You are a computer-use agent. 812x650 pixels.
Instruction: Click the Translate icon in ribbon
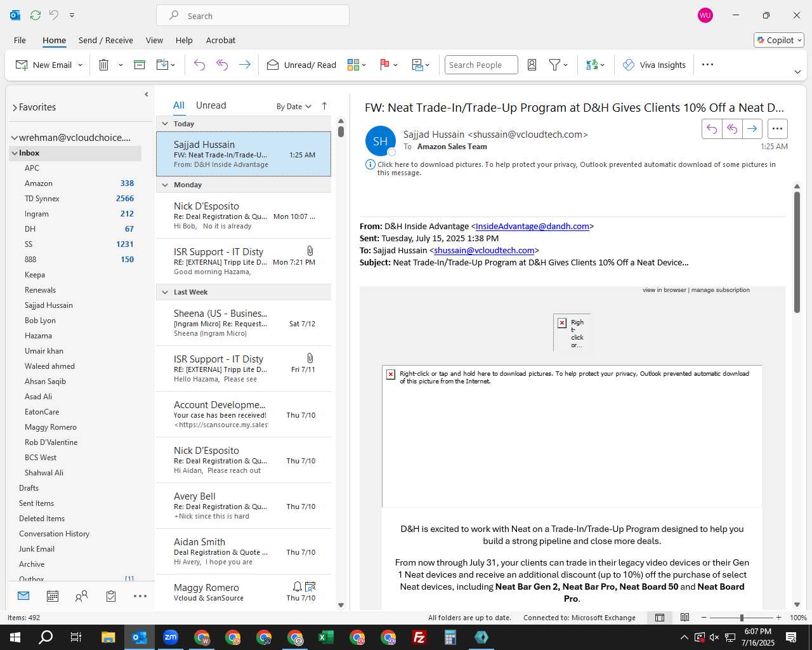(593, 65)
